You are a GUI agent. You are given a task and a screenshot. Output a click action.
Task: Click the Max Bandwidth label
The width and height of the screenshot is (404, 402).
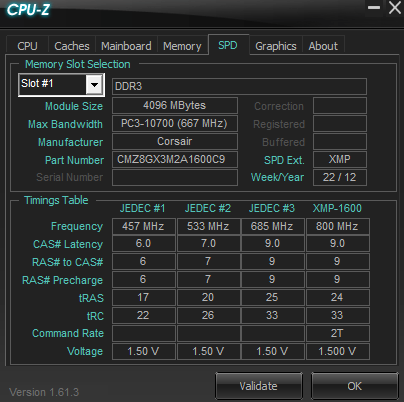click(x=65, y=124)
